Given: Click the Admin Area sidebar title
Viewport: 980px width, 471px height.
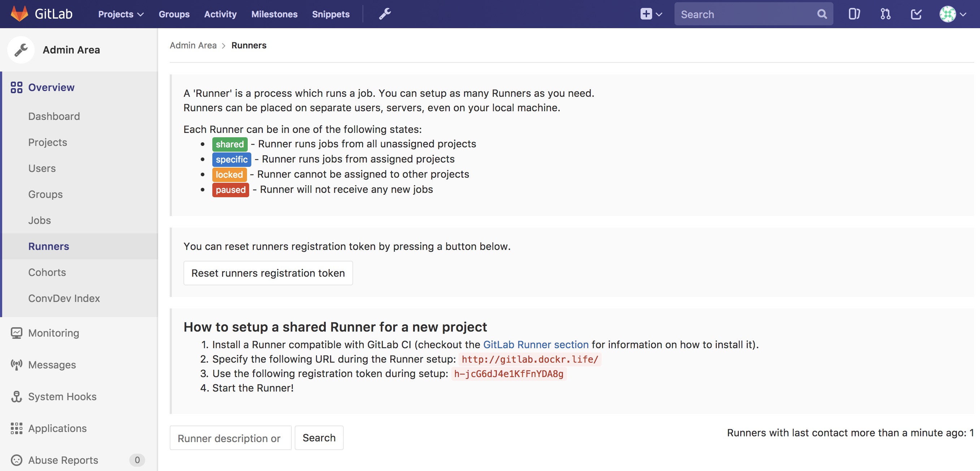Looking at the screenshot, I should pos(71,50).
